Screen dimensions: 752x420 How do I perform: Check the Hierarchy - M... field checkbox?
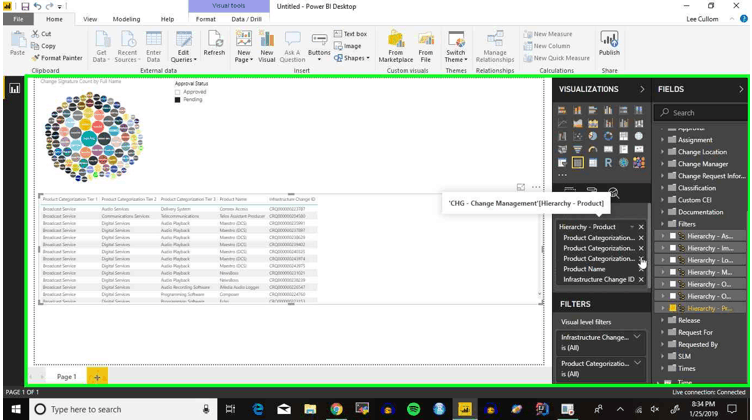coord(672,272)
